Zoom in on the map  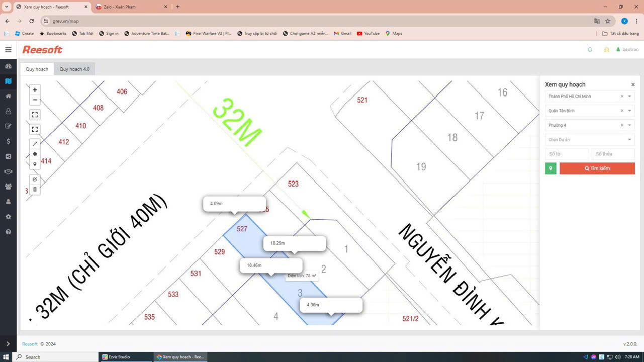(x=35, y=90)
